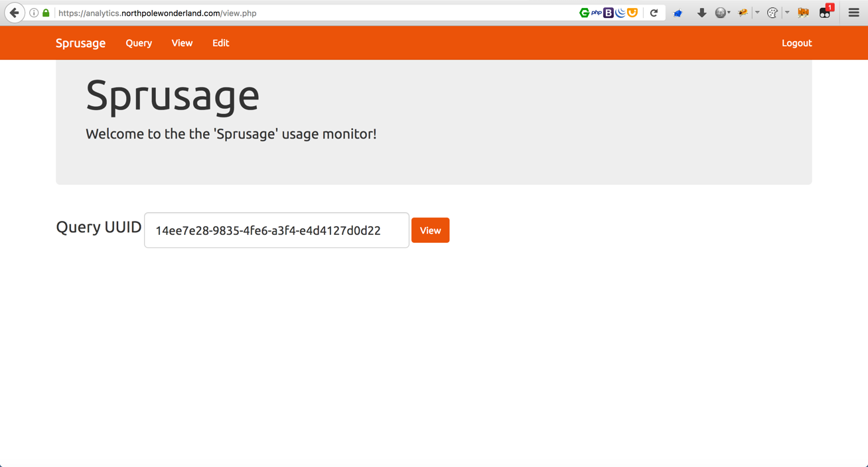Screen dimensions: 868x467
Task: Open the Edit nav item
Action: tap(220, 43)
